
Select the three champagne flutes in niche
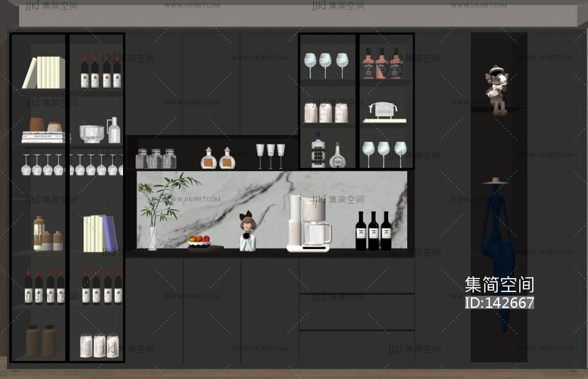pos(270,156)
